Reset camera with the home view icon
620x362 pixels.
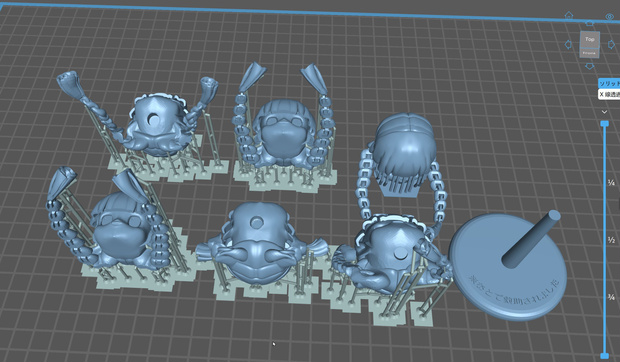569,15
